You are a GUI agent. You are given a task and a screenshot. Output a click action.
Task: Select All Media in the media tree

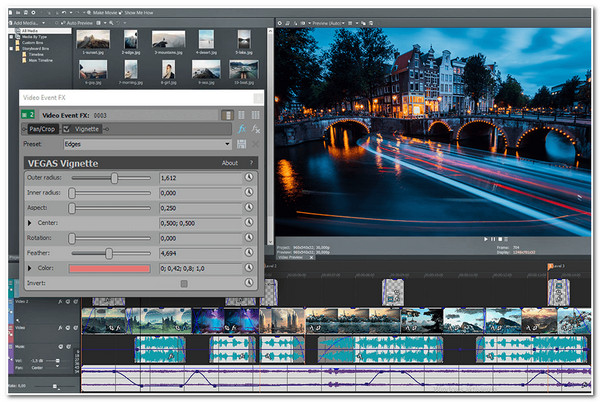click(30, 31)
